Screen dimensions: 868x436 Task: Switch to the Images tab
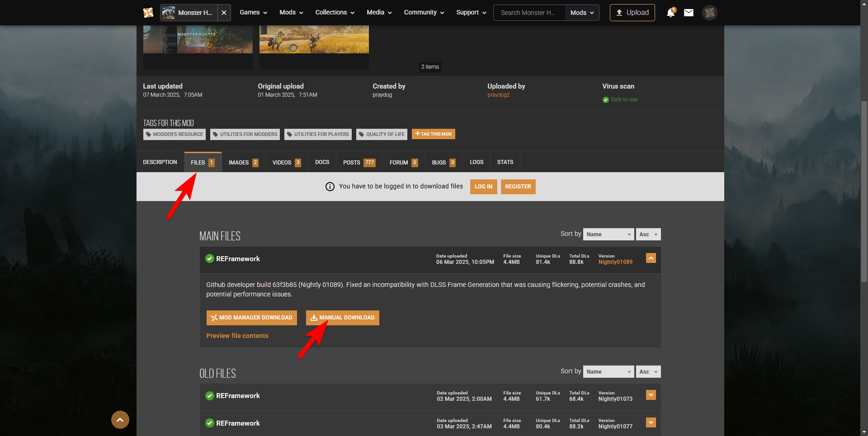coord(244,162)
